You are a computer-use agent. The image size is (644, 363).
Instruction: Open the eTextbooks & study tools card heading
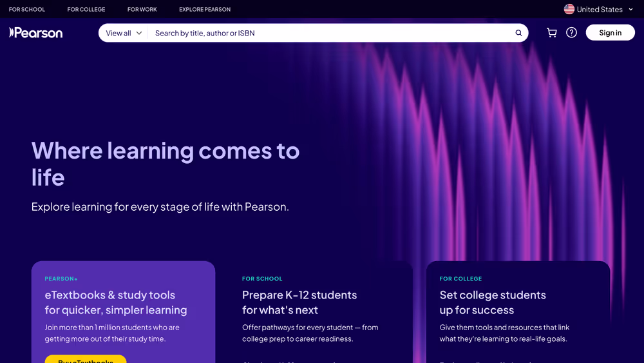click(x=116, y=302)
